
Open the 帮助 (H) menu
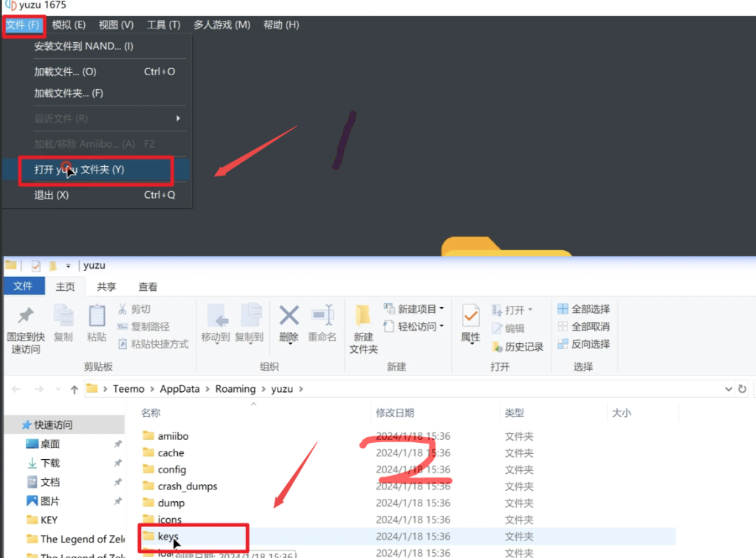(x=281, y=24)
